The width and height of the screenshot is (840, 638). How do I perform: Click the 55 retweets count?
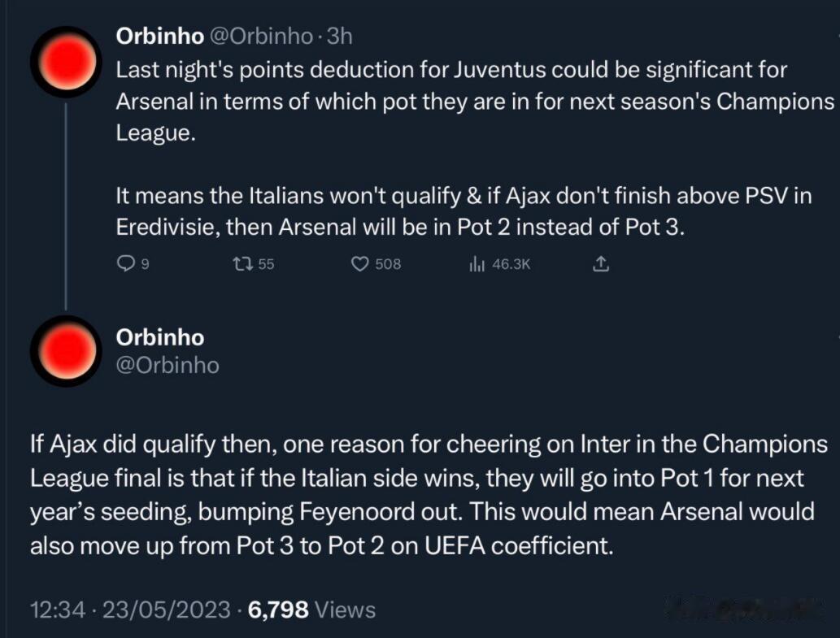(x=266, y=264)
